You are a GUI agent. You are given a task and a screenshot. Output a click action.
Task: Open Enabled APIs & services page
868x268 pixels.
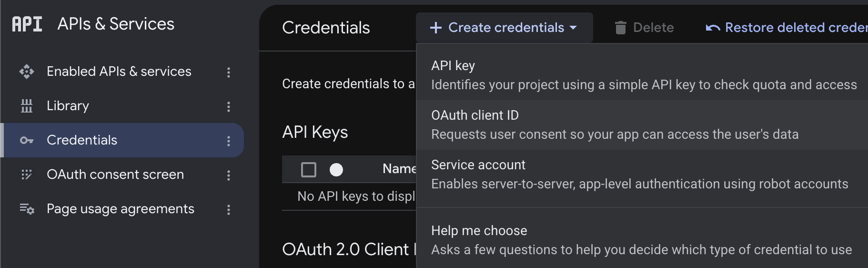pos(119,72)
